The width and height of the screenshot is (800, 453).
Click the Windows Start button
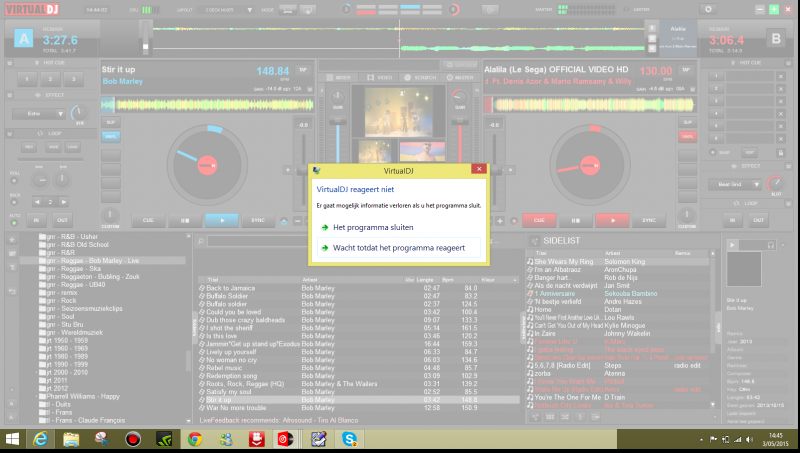click(12, 439)
